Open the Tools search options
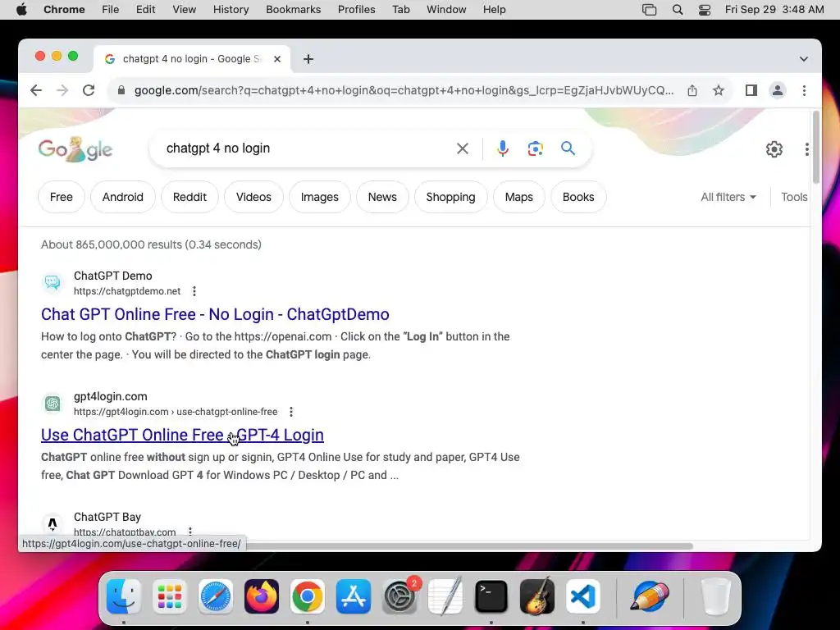This screenshot has height=630, width=840. pyautogui.click(x=794, y=197)
